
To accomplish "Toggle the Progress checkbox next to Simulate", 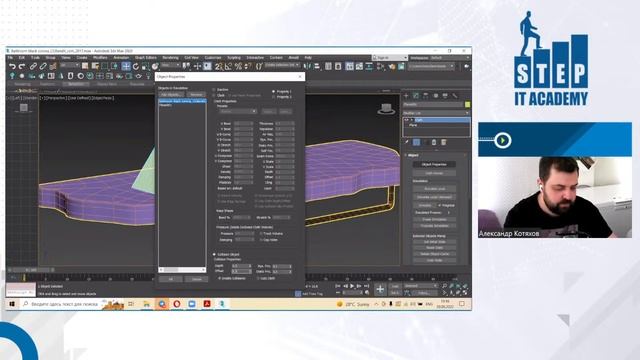I will [440, 205].
